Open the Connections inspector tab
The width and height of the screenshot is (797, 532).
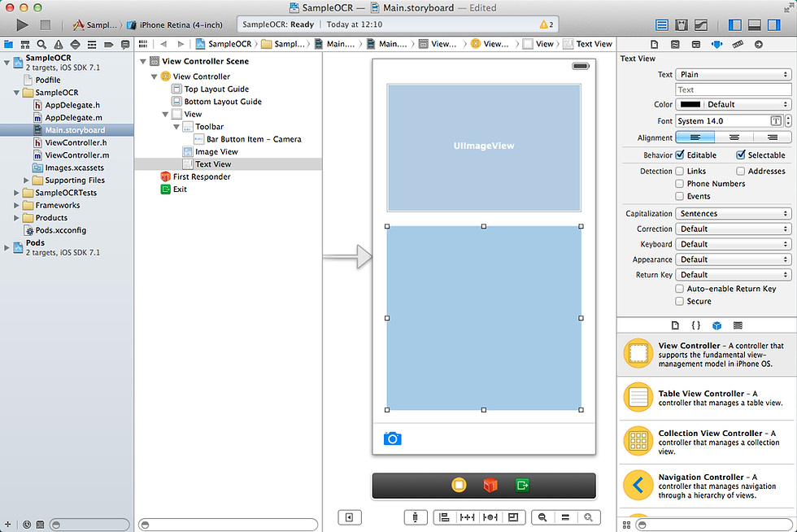click(758, 44)
